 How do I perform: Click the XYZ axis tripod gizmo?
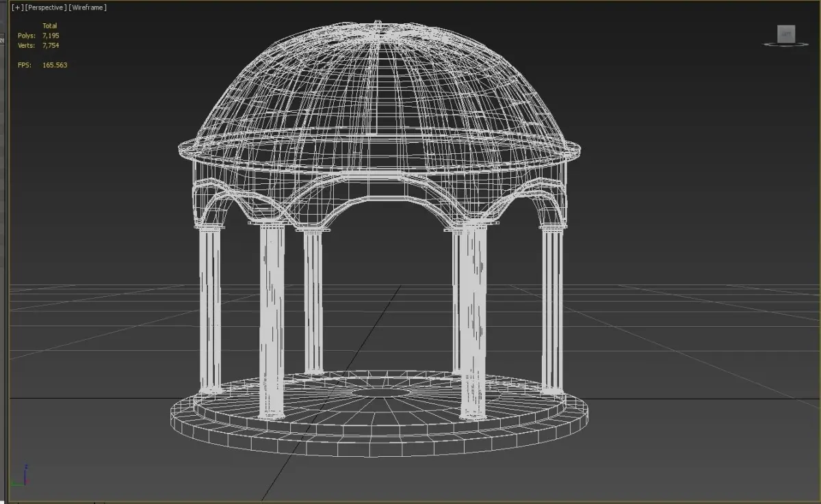pyautogui.click(x=22, y=475)
